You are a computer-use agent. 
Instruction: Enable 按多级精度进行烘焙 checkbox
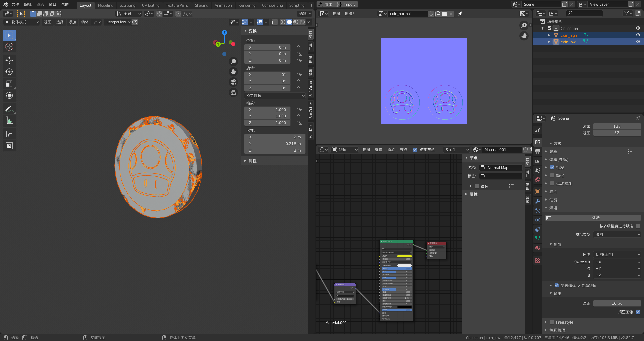pos(638,226)
